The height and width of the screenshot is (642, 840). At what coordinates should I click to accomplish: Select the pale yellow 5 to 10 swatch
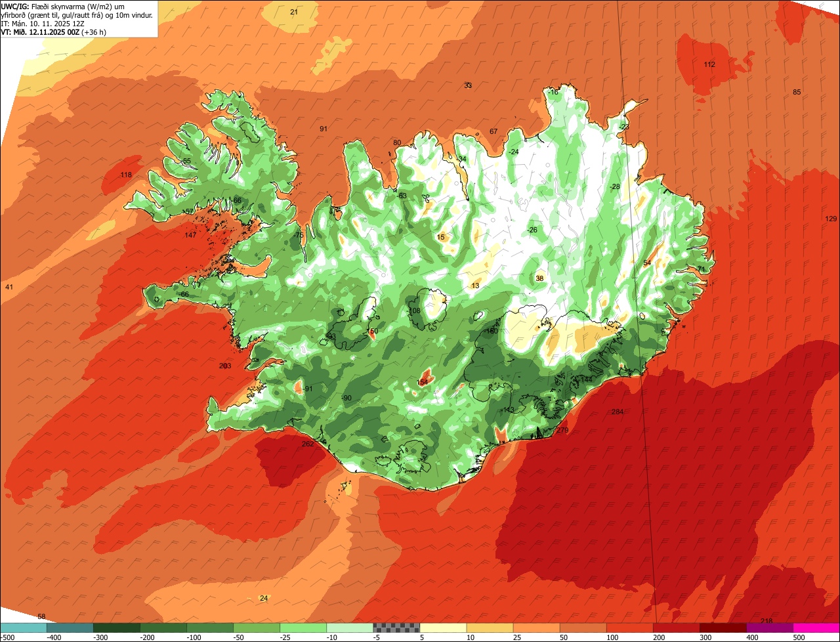443,627
